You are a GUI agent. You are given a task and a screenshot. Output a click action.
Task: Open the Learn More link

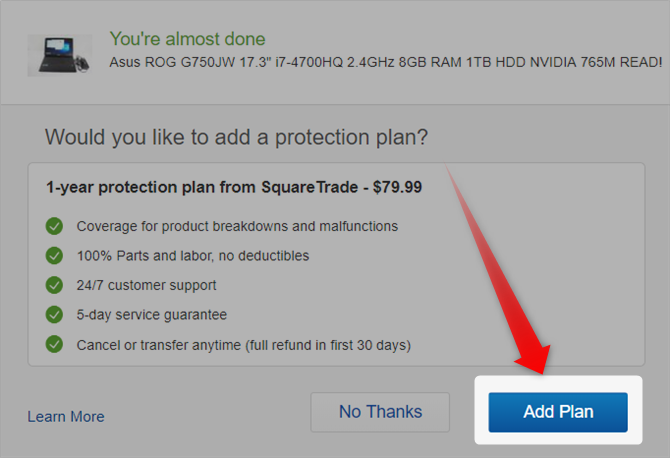[x=66, y=416]
